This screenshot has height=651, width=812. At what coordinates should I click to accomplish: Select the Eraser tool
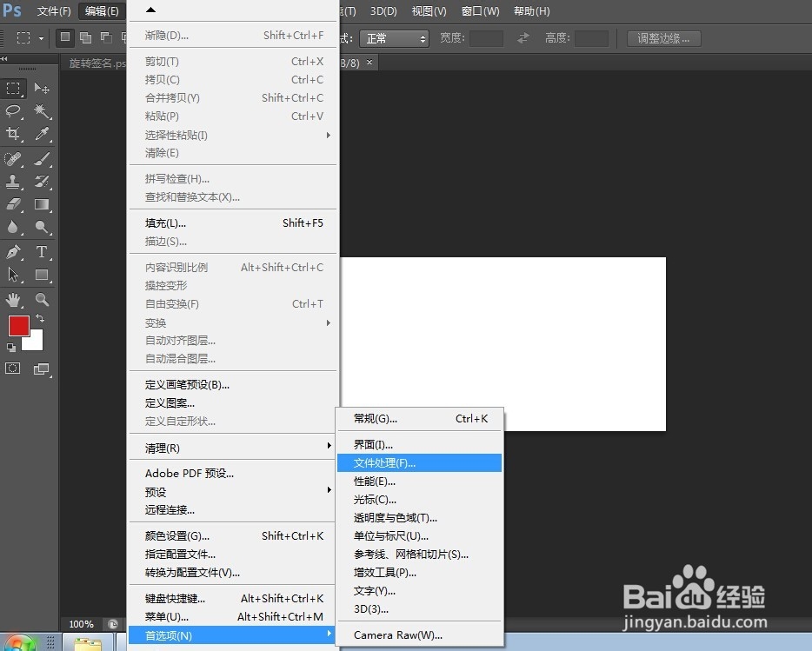pyautogui.click(x=13, y=205)
